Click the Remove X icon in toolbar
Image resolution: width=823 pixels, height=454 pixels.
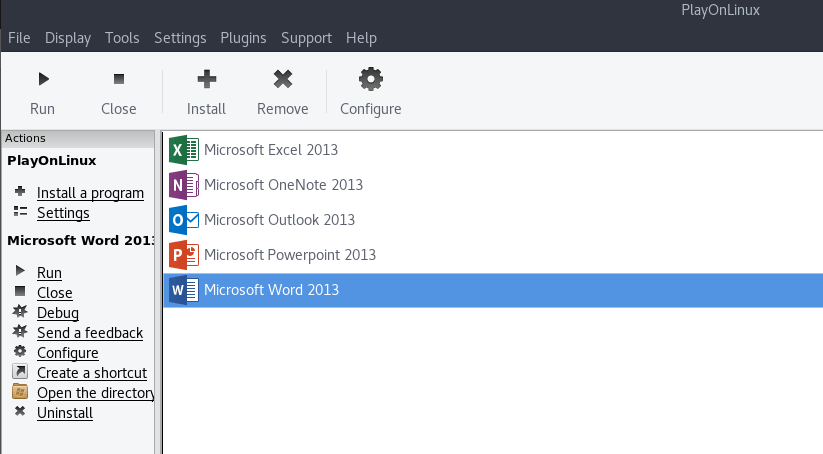point(283,79)
